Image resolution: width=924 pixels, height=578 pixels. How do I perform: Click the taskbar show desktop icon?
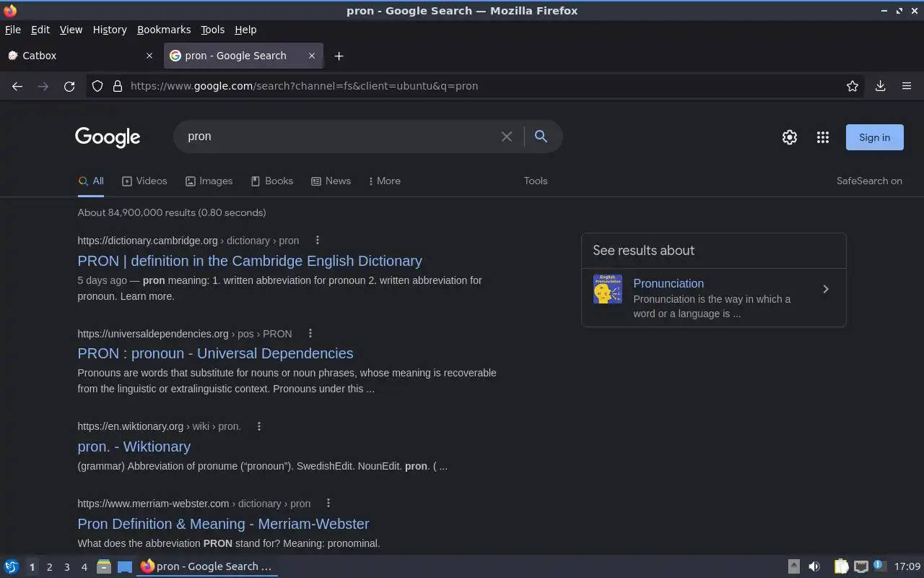pos(125,566)
